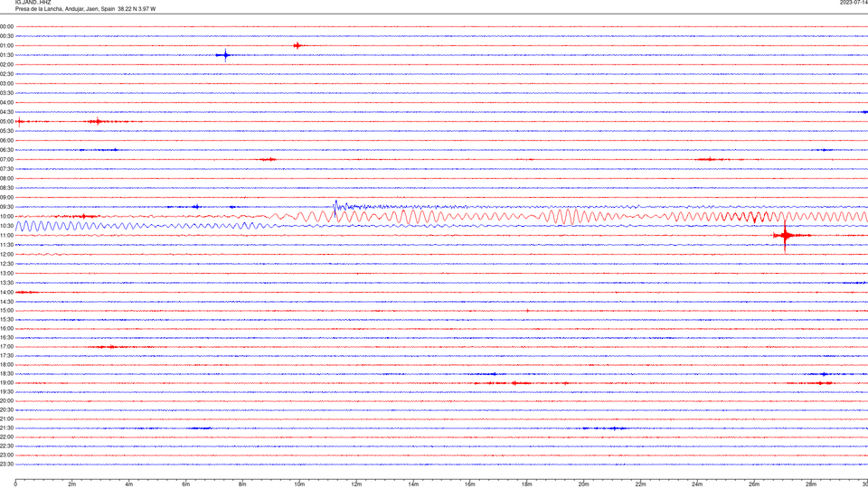Pick the 22:00 trace label

(6, 437)
